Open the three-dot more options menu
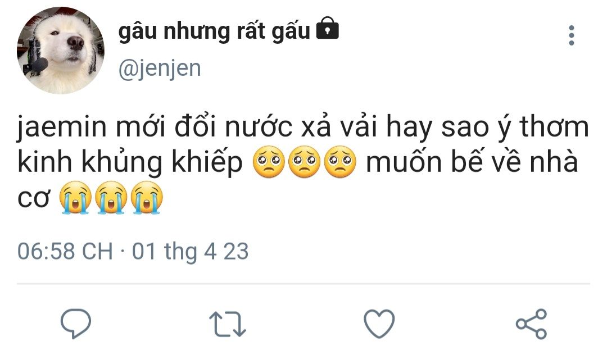This screenshot has width=607, height=364. (572, 35)
